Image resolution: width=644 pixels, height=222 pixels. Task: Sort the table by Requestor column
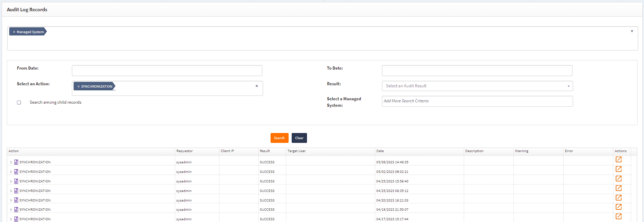point(184,151)
